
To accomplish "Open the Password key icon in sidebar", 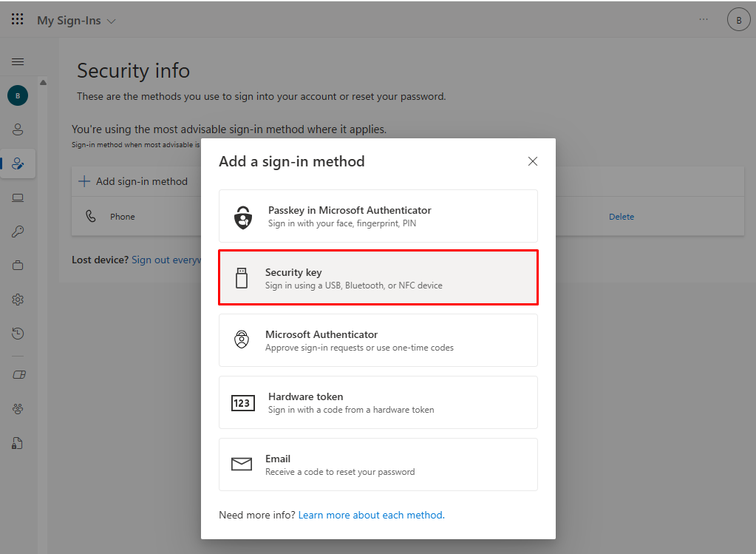I will (18, 232).
